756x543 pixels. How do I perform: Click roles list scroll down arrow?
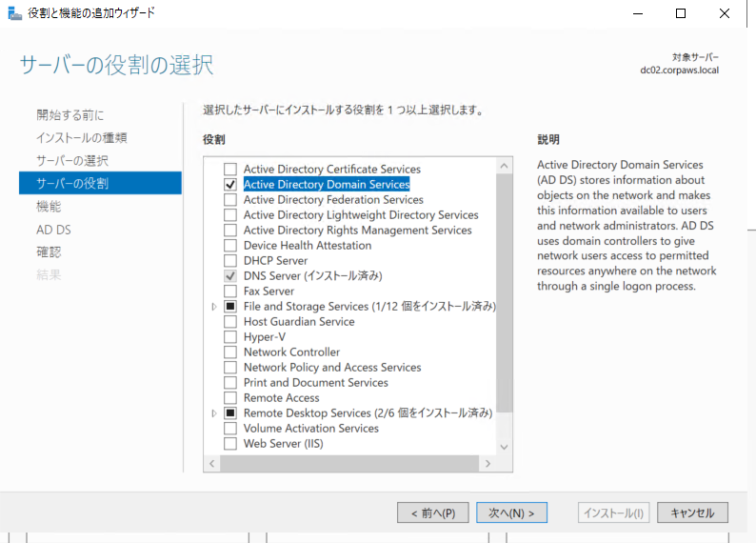pyautogui.click(x=504, y=447)
